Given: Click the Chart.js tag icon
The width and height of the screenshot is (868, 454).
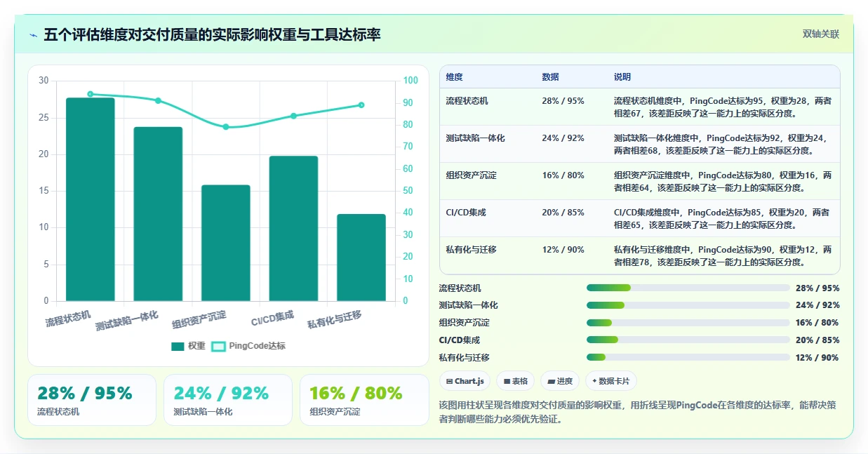Looking at the screenshot, I should [449, 381].
